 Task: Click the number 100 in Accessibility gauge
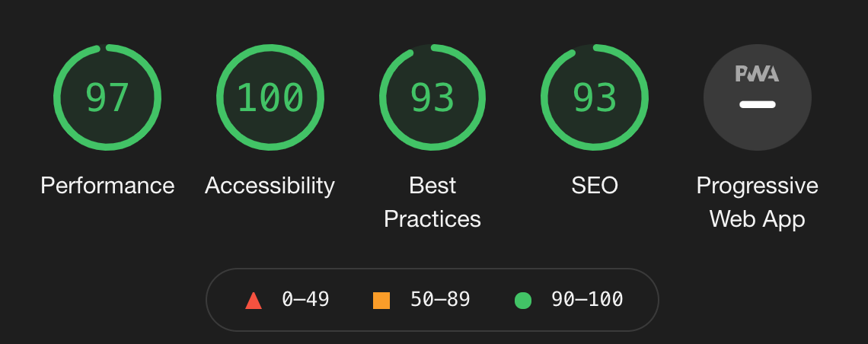click(270, 98)
